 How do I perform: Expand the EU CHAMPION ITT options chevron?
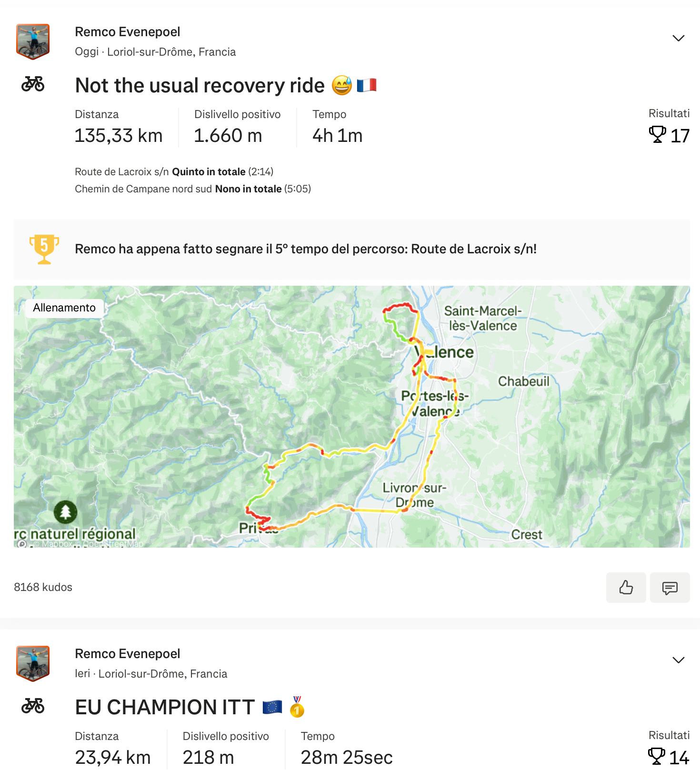click(678, 660)
